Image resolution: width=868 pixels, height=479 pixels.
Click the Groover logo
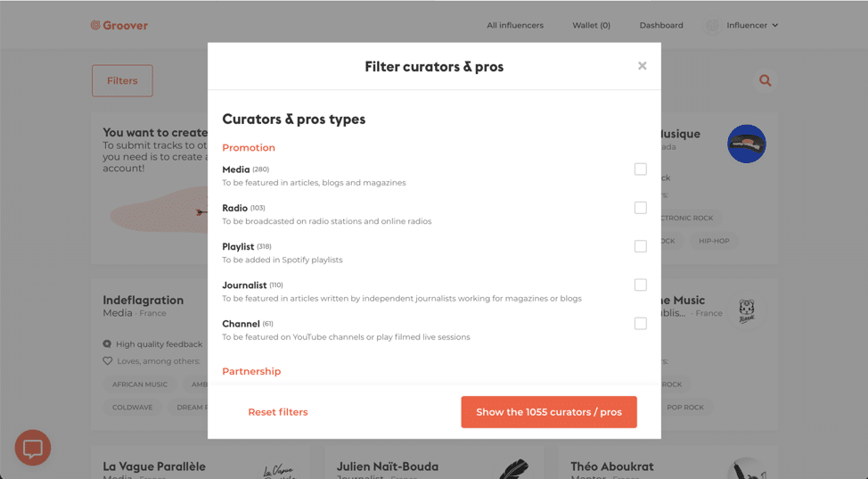(x=119, y=26)
